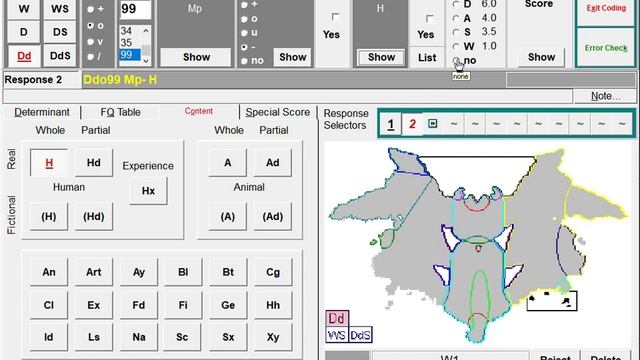The height and width of the screenshot is (360, 640).
Task: Select the A 4.0 Z-score radio
Action: pos(456,18)
